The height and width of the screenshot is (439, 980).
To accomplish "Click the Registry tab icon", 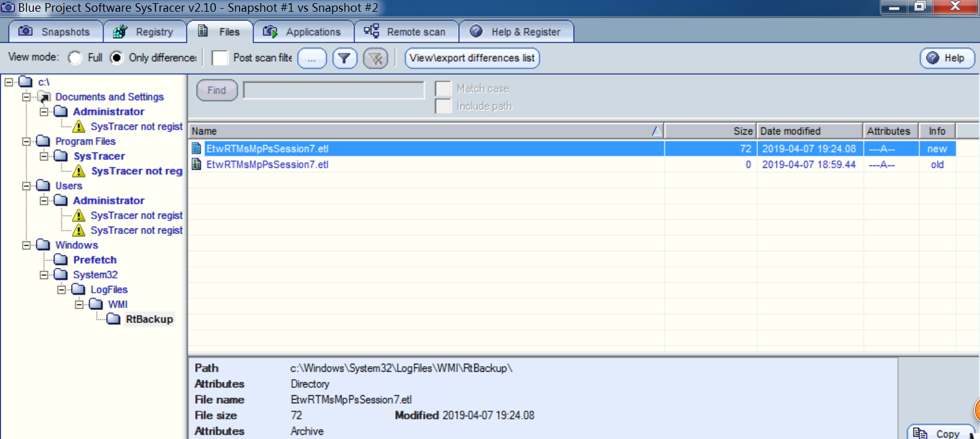I will pos(120,31).
